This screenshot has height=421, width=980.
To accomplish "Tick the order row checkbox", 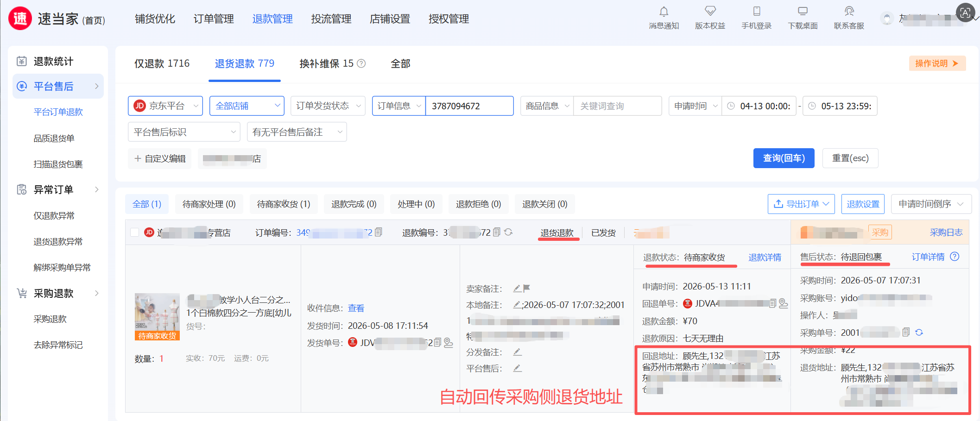I will coord(135,232).
